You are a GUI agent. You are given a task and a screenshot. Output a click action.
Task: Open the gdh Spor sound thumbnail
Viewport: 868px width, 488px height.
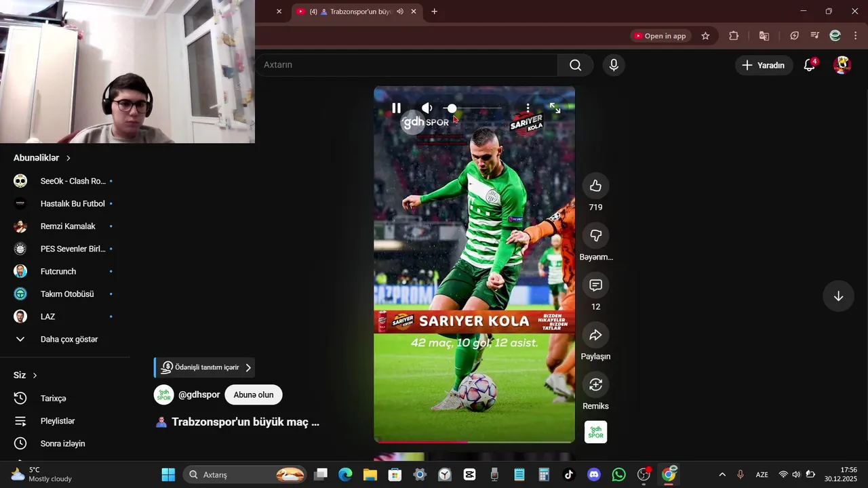coord(595,432)
